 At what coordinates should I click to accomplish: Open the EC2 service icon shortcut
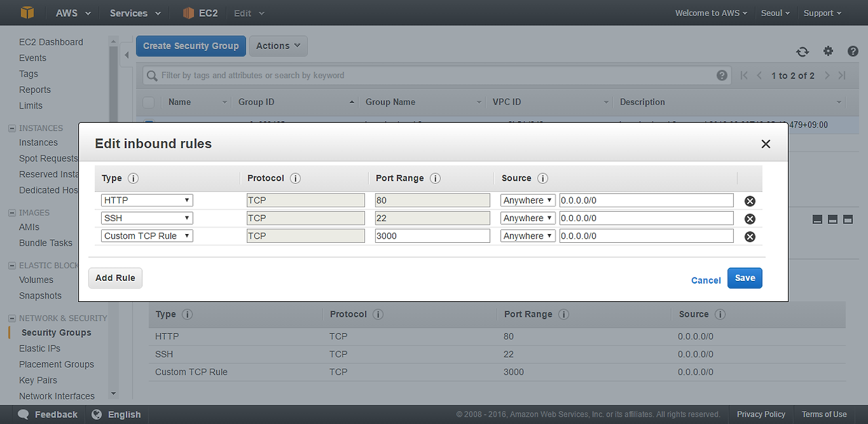pyautogui.click(x=189, y=13)
